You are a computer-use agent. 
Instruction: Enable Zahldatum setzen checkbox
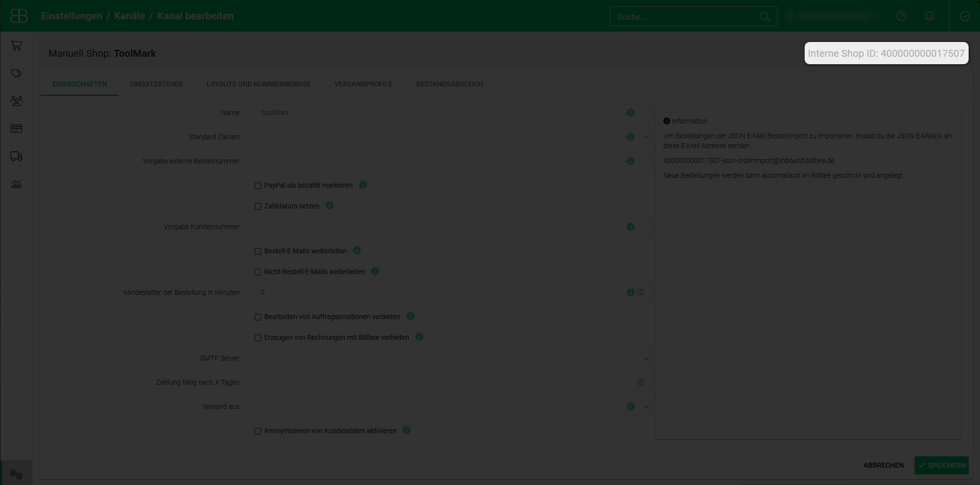(258, 206)
